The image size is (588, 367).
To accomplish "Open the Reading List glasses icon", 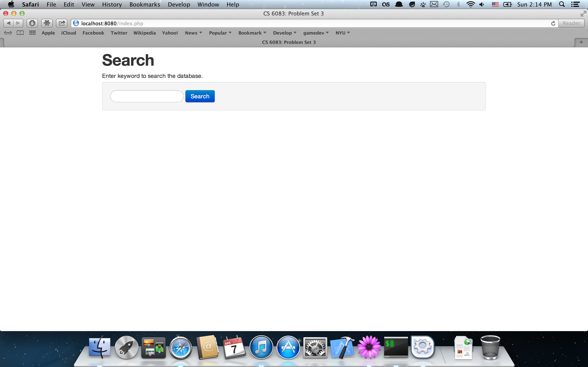I will [8, 33].
